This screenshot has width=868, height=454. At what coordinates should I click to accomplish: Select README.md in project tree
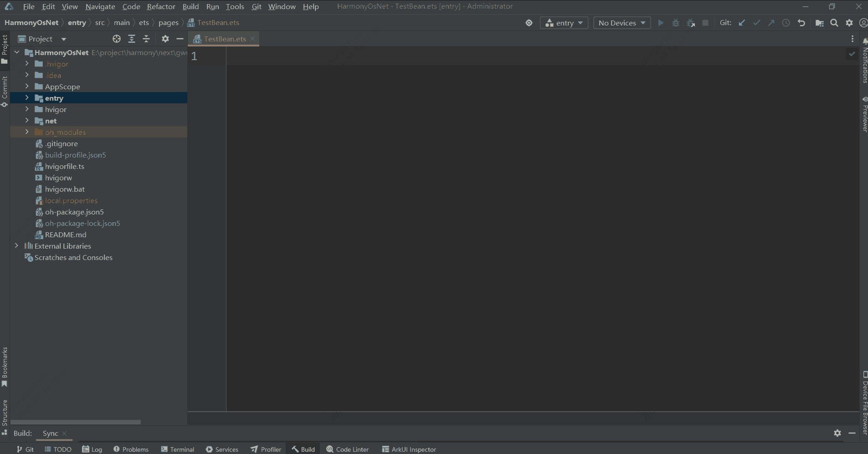66,235
